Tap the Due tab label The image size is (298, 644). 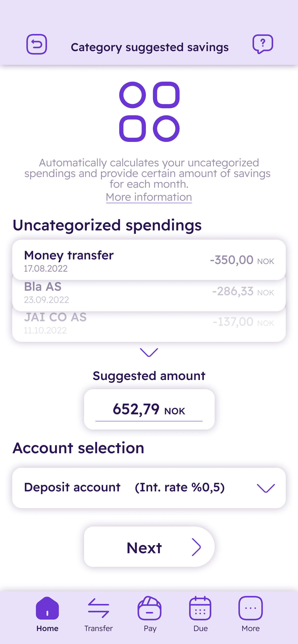coord(200,628)
